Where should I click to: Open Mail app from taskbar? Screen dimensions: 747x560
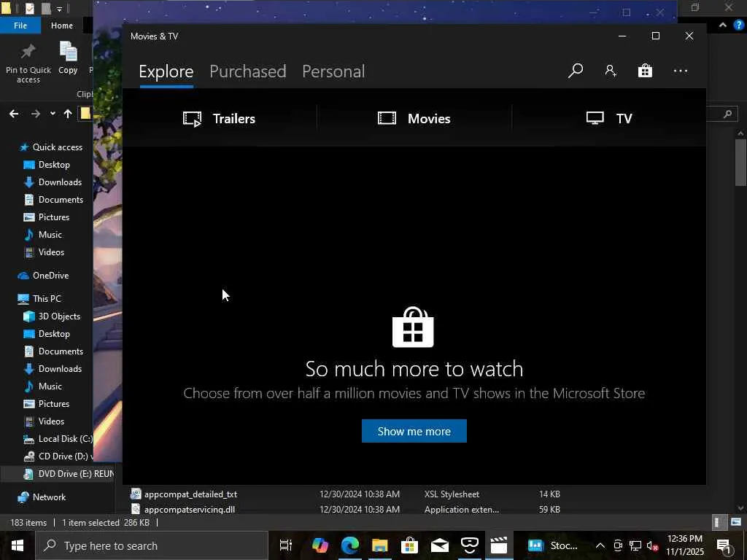[439, 545]
